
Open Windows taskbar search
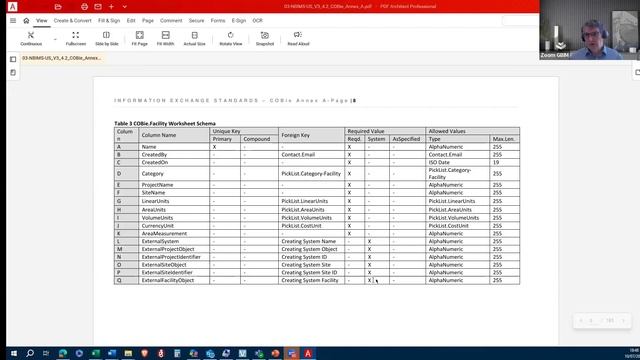pyautogui.click(x=30, y=353)
